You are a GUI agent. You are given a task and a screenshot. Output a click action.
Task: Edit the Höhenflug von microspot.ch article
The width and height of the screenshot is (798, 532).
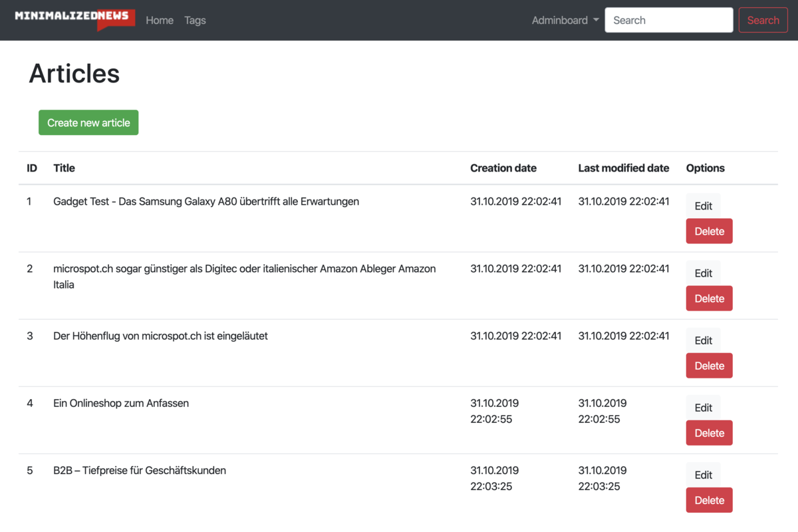(703, 340)
